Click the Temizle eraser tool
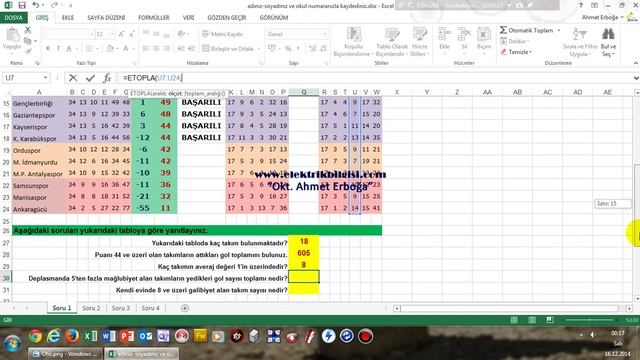Viewport: 640px width, 360px height. click(x=516, y=52)
